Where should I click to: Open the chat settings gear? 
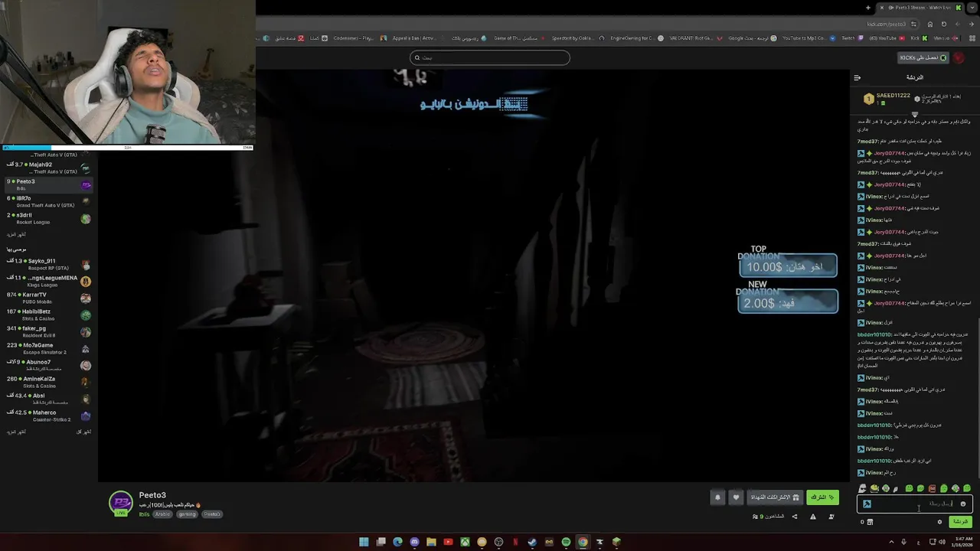(939, 522)
